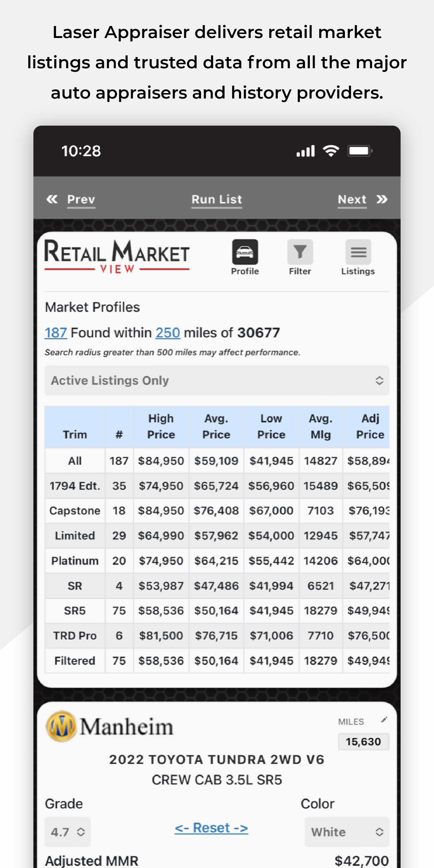Tap the $59,109 All average price
Viewport: 434px width, 868px height.
click(x=216, y=461)
